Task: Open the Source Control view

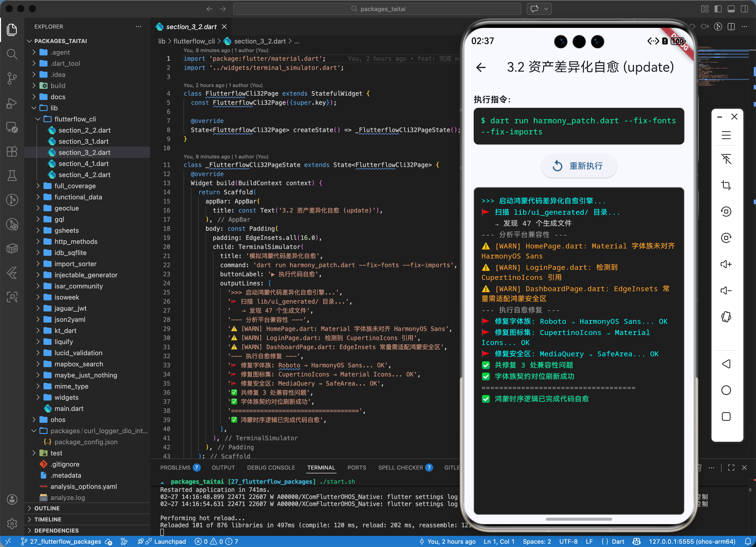Action: [x=12, y=78]
